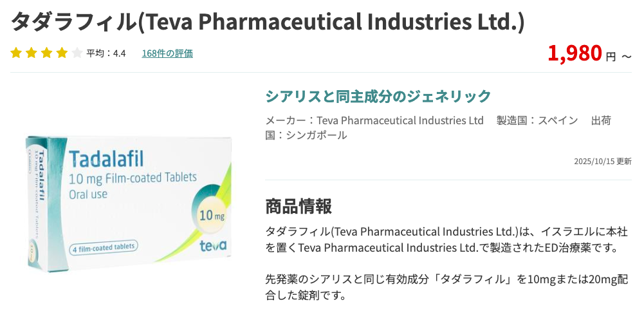Click the シアリスと同主成分のジェネリック heading
The width and height of the screenshot is (644, 309).
coord(378,97)
